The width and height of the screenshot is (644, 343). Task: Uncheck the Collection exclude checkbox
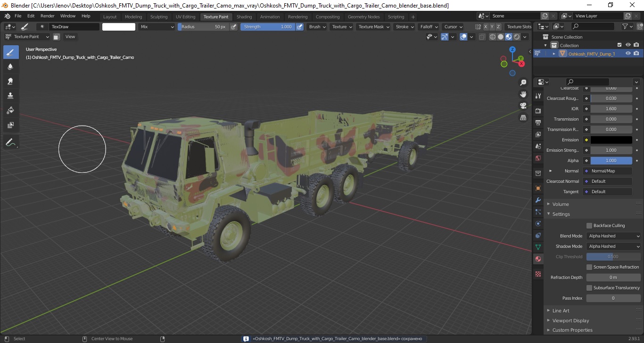[x=619, y=45]
